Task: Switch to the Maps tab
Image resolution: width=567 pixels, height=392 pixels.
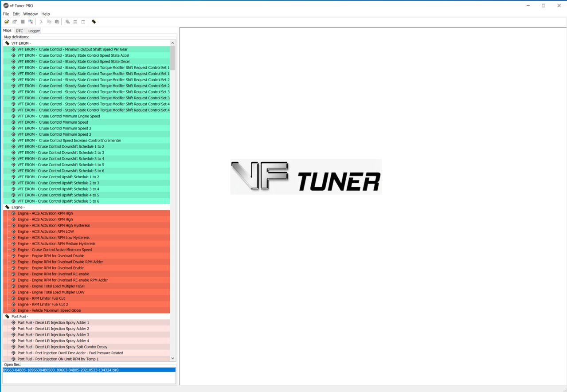Action: point(7,31)
